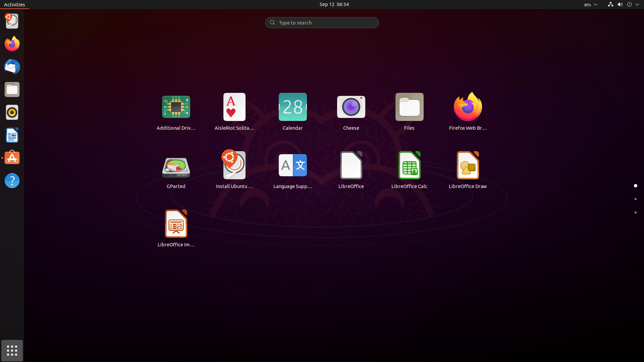Viewport: 644px width, 362px height.
Task: Open Firefox Web Browser from grid
Action: pos(468,107)
